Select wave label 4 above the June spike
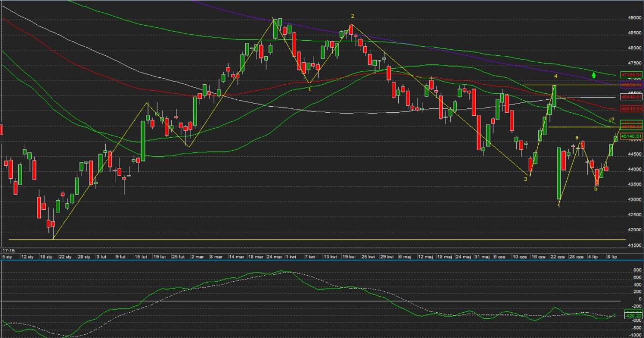The image size is (644, 338). click(x=555, y=77)
